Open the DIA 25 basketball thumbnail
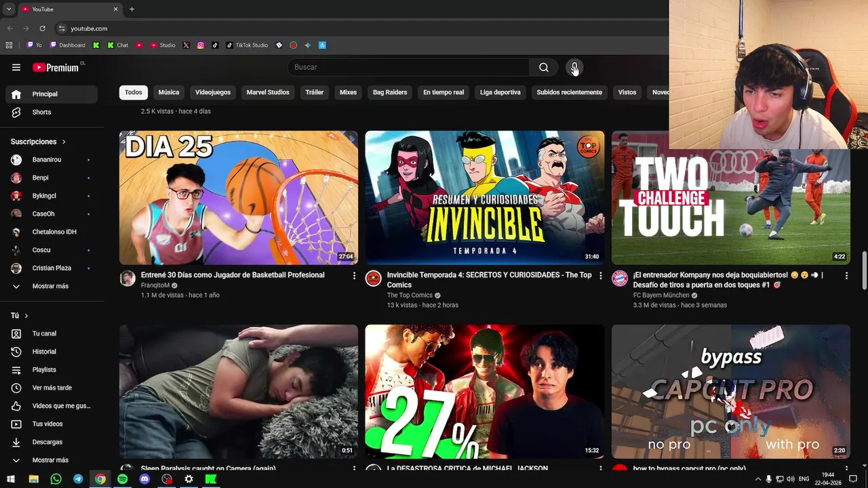 pos(239,198)
